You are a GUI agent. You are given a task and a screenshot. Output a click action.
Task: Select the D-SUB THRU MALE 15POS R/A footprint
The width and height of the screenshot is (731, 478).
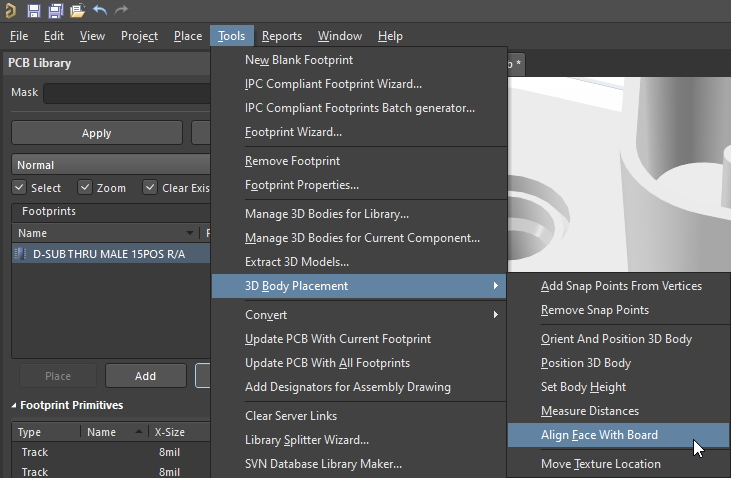(x=111, y=254)
